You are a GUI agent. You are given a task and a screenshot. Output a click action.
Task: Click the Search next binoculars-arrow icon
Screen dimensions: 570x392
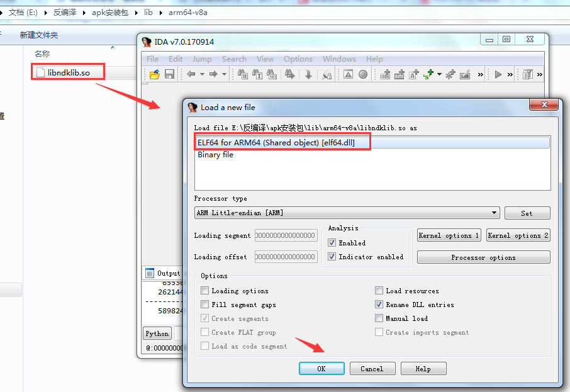pyautogui.click(x=290, y=74)
